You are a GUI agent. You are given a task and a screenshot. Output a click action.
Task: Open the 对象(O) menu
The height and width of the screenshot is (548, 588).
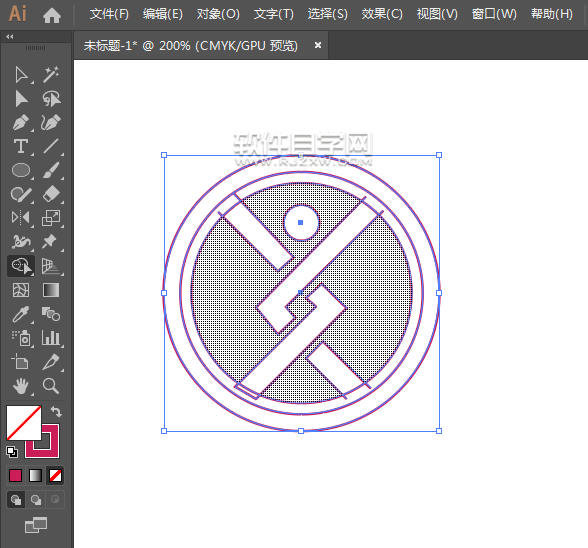[x=218, y=15]
